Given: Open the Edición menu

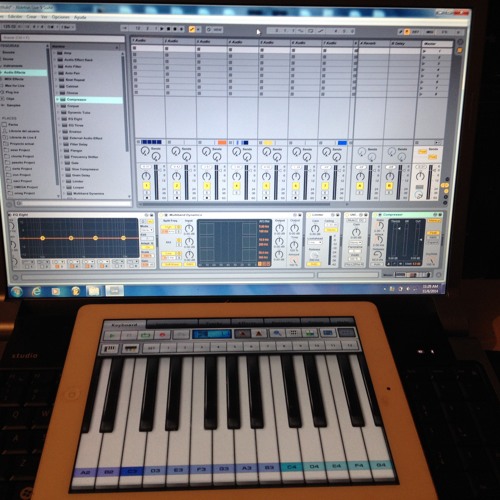Looking at the screenshot, I should [x=15, y=16].
